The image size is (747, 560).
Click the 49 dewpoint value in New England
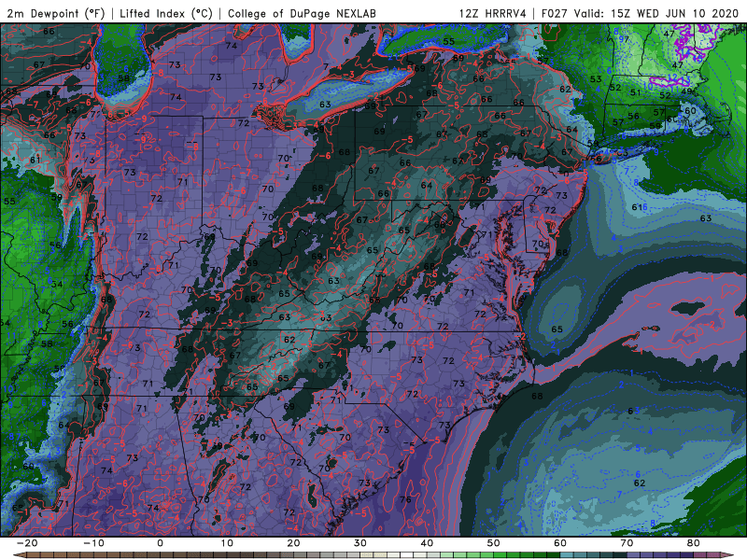(686, 91)
